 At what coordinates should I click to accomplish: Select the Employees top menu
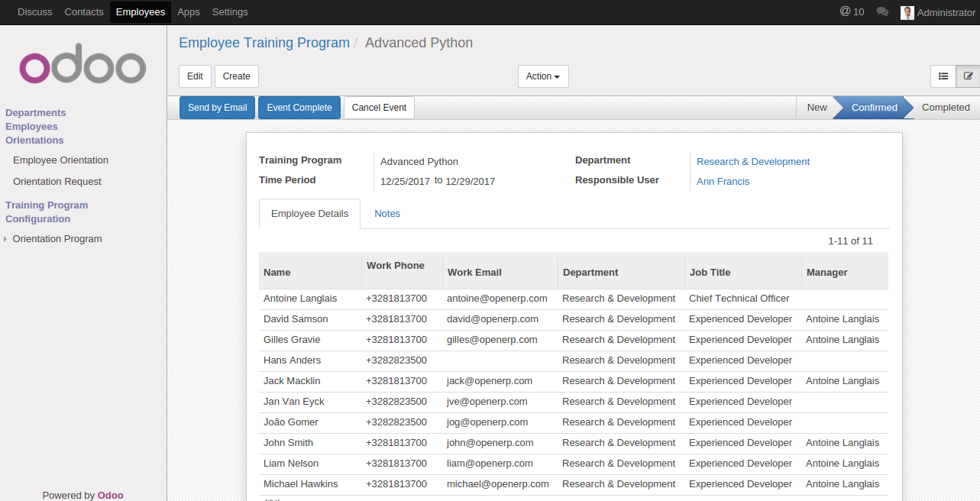click(x=141, y=12)
